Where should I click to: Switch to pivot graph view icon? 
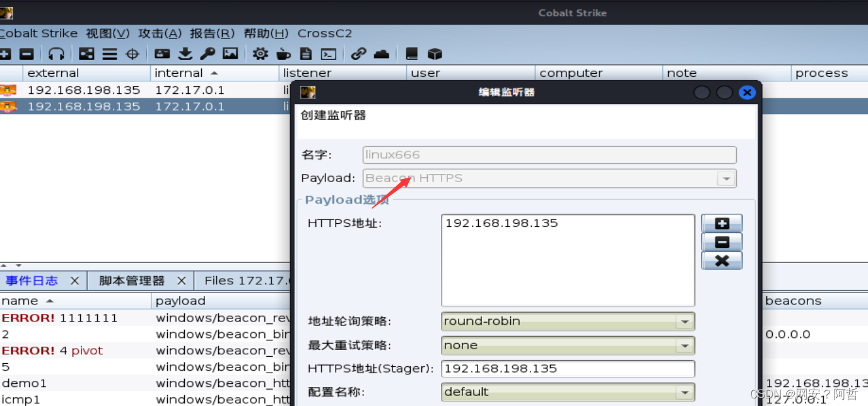tap(86, 54)
